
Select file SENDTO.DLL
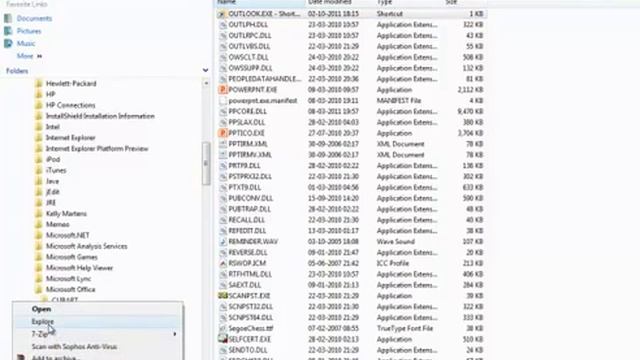coord(248,350)
